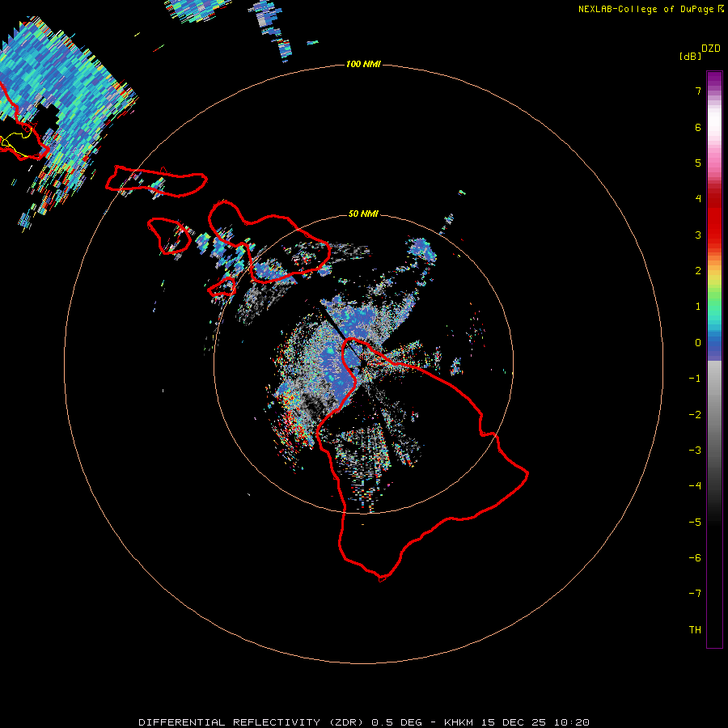Image resolution: width=728 pixels, height=728 pixels.
Task: Click the 5 value on color scale
Action: coord(698,163)
